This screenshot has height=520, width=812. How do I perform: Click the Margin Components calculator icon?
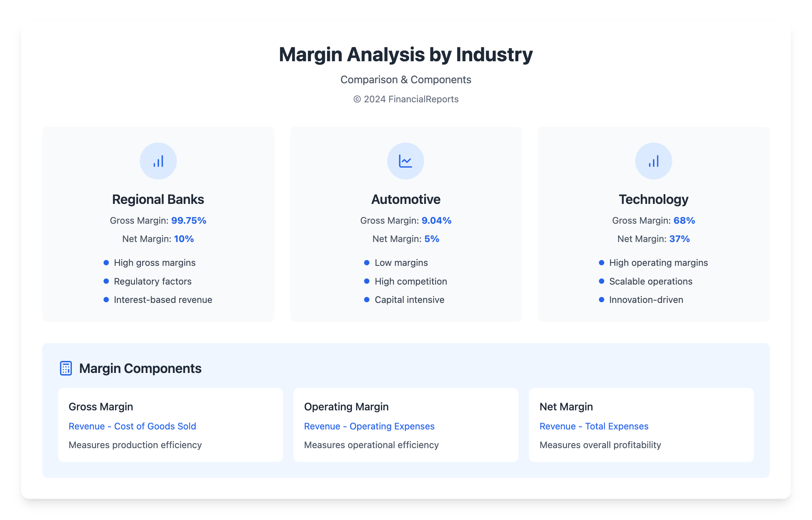click(66, 368)
